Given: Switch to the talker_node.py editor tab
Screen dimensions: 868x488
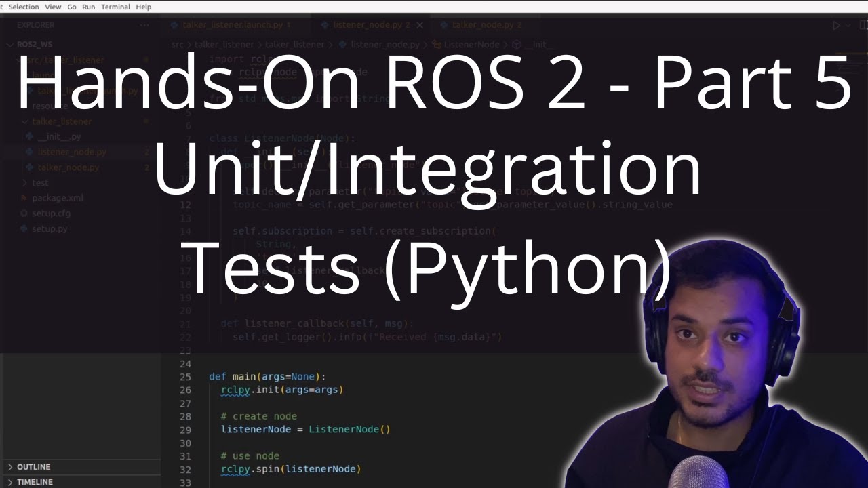Looking at the screenshot, I should point(486,25).
